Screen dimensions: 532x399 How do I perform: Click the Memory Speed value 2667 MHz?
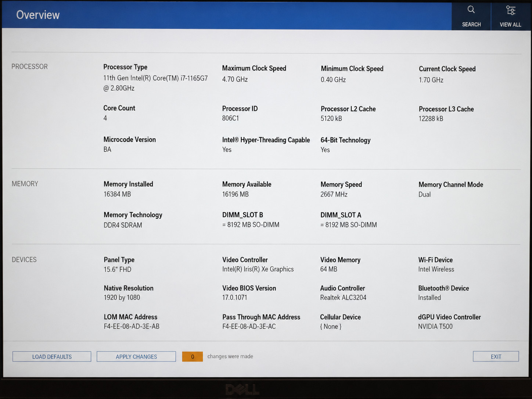(334, 194)
